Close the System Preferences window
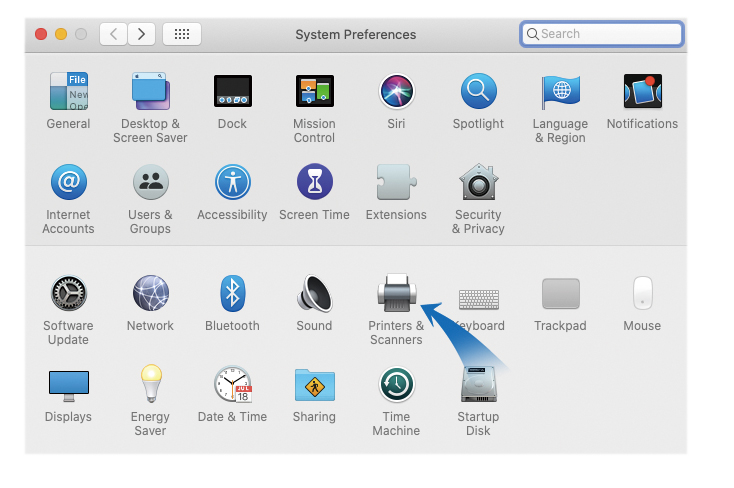The width and height of the screenshot is (734, 488). [x=41, y=34]
